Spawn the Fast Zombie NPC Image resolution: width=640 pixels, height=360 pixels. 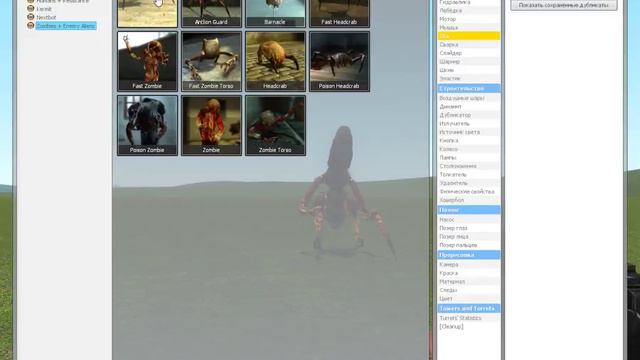tap(147, 61)
